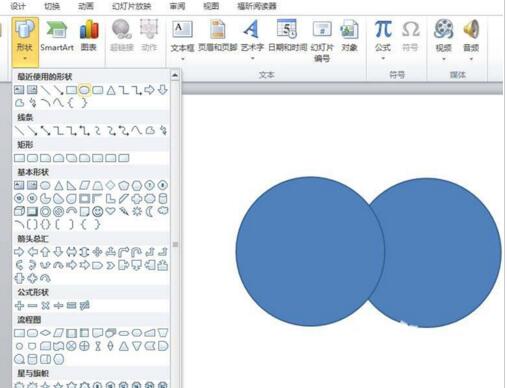
Task: Click the 符号 Omega symbol button
Action: pos(410,36)
